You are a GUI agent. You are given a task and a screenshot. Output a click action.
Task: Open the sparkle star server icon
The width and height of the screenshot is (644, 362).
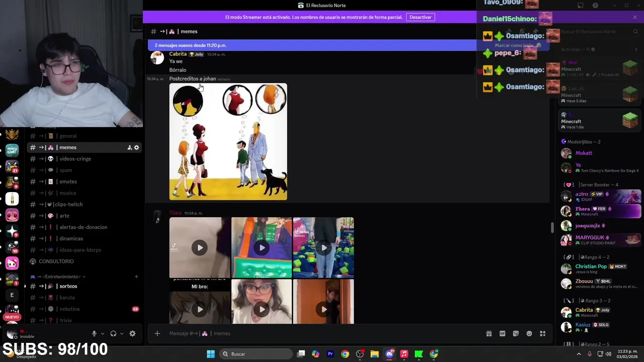point(12,231)
